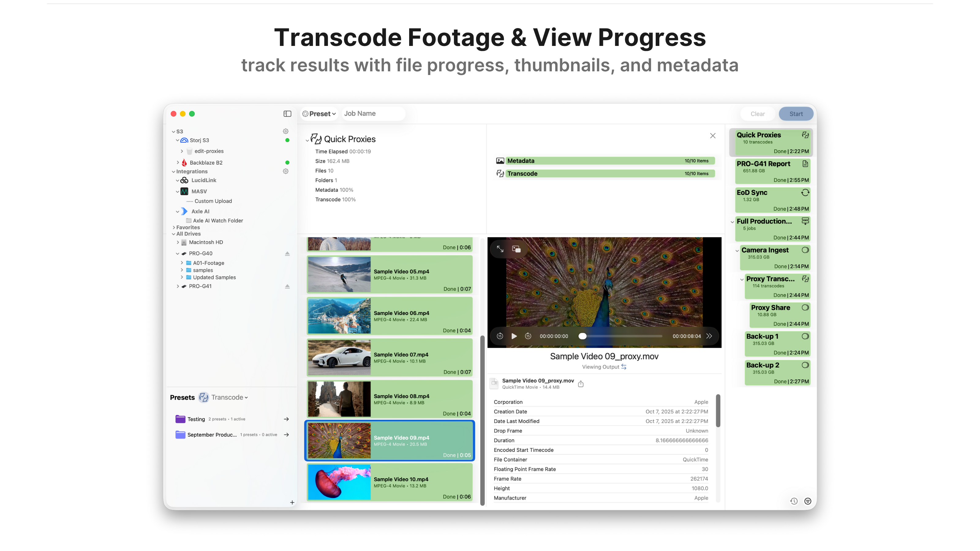The image size is (980, 551).
Task: Open the Preset dropdown
Action: (319, 114)
